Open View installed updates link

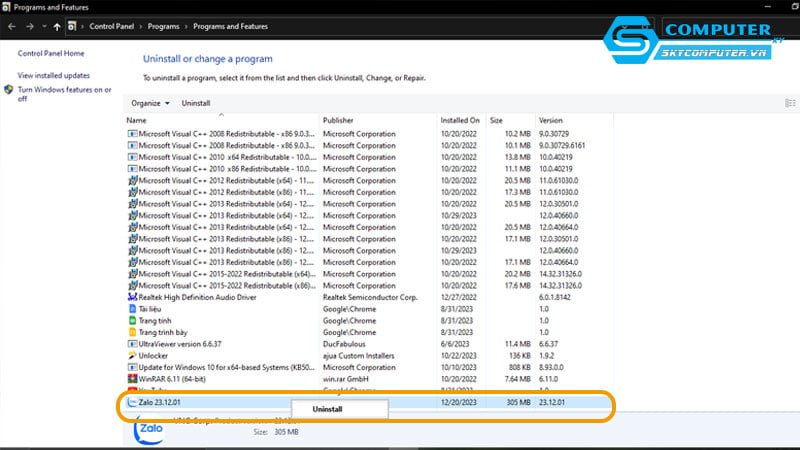[53, 75]
